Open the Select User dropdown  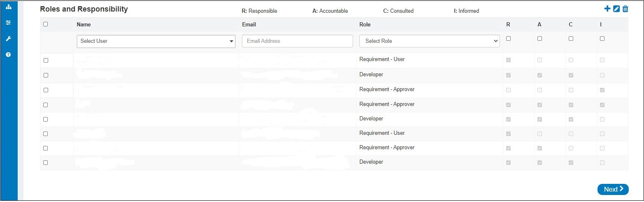coord(156,41)
